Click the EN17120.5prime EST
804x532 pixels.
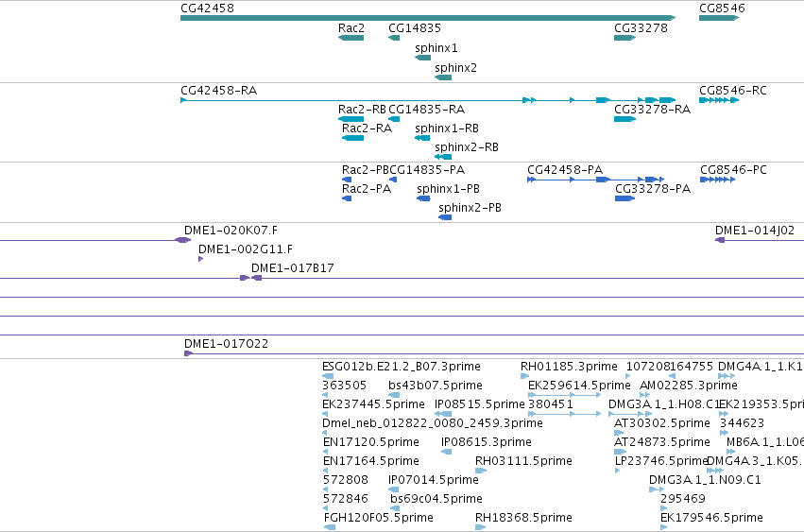coord(326,452)
